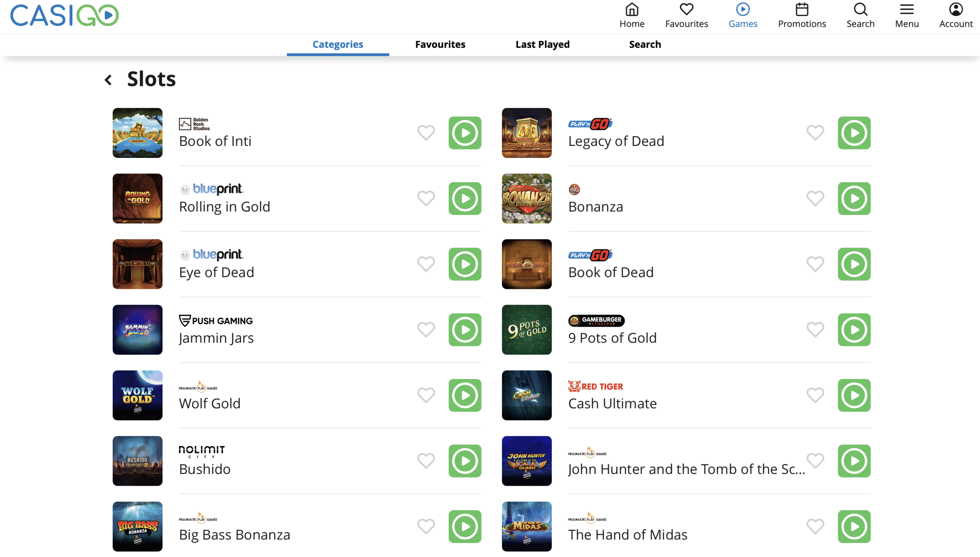Favourite John Hunter Tomb of the Scarab
980x557 pixels.
(x=815, y=461)
